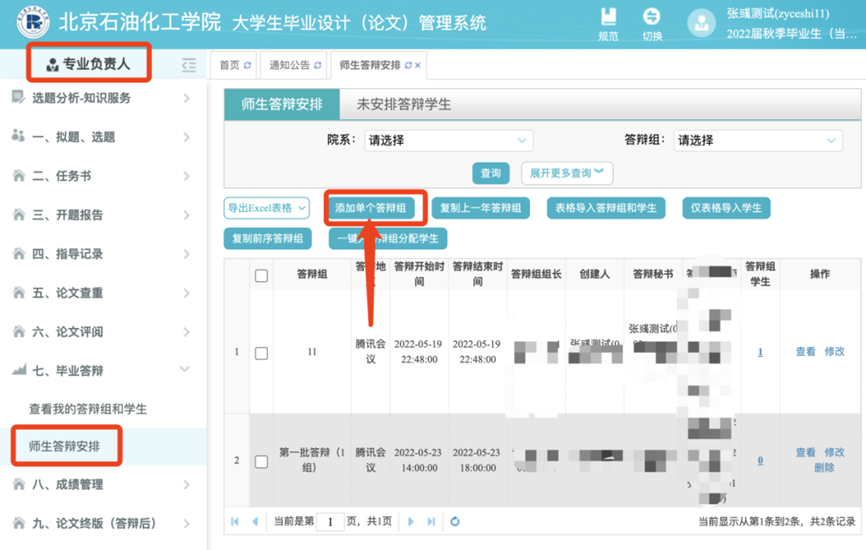Click the 切换 switch role icon
This screenshot has width=866, height=550.
tap(651, 17)
